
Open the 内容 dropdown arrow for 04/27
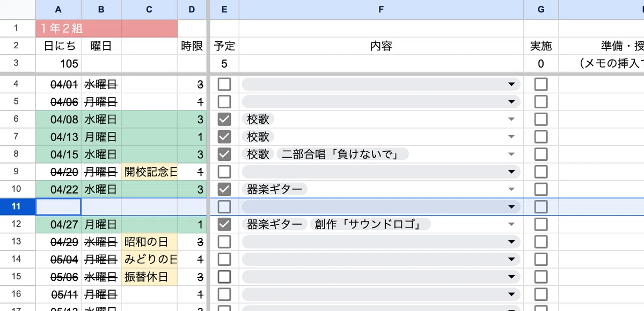point(511,224)
